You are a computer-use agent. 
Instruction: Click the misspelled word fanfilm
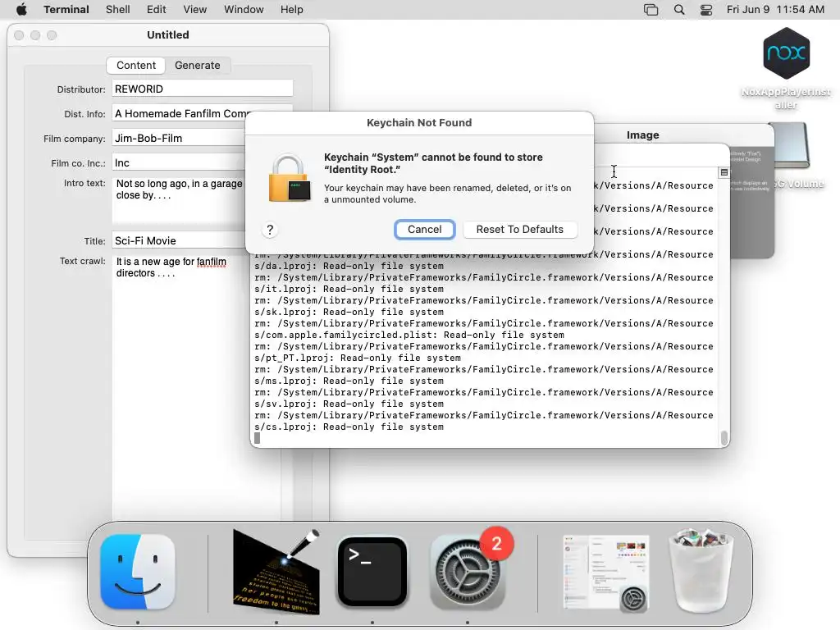[x=212, y=262]
